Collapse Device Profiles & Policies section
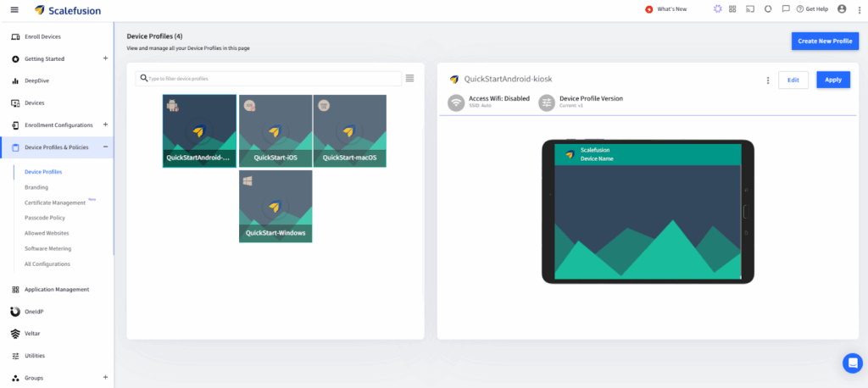The width and height of the screenshot is (868, 388). pos(105,147)
